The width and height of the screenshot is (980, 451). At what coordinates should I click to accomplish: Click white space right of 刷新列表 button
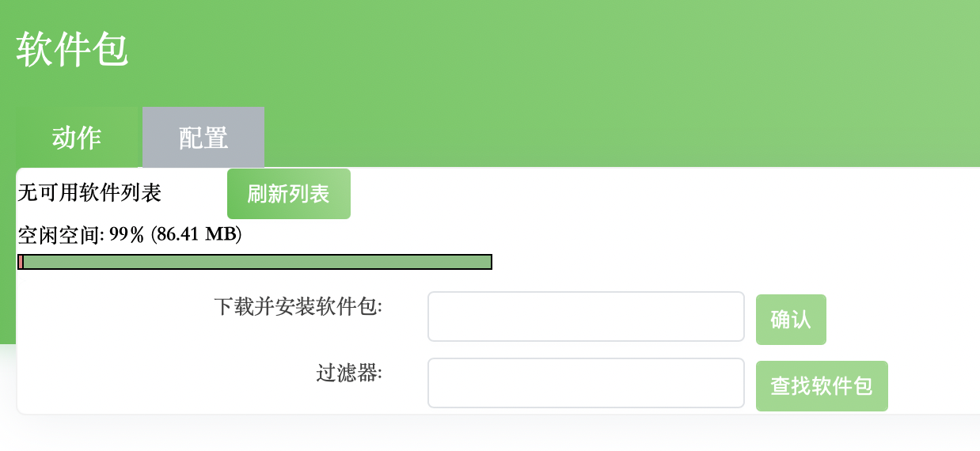click(x=633, y=194)
